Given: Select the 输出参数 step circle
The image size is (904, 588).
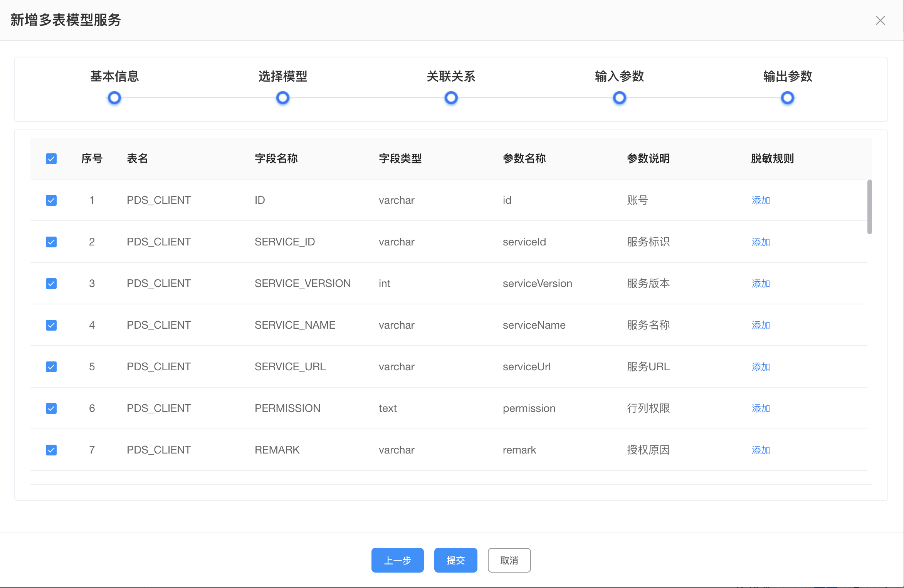Looking at the screenshot, I should point(788,98).
